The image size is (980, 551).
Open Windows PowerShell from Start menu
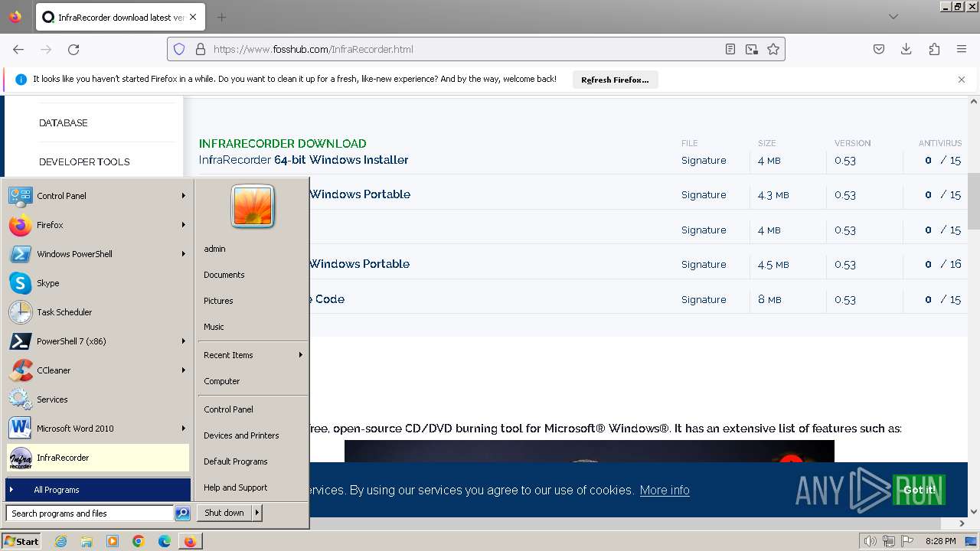point(97,254)
